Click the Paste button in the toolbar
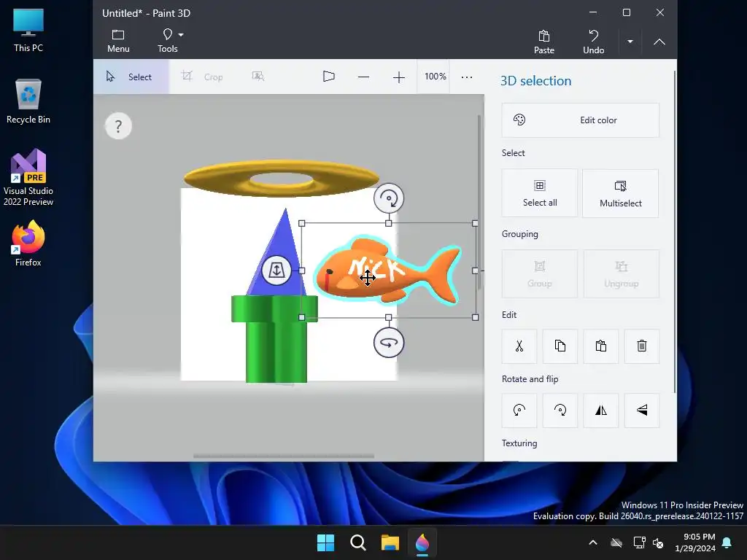The width and height of the screenshot is (747, 560). click(543, 42)
